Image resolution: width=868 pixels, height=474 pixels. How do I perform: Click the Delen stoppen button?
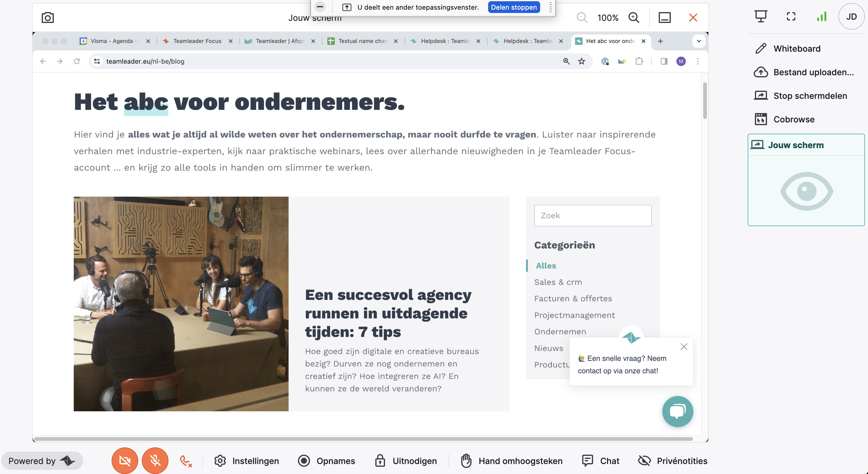pyautogui.click(x=514, y=8)
